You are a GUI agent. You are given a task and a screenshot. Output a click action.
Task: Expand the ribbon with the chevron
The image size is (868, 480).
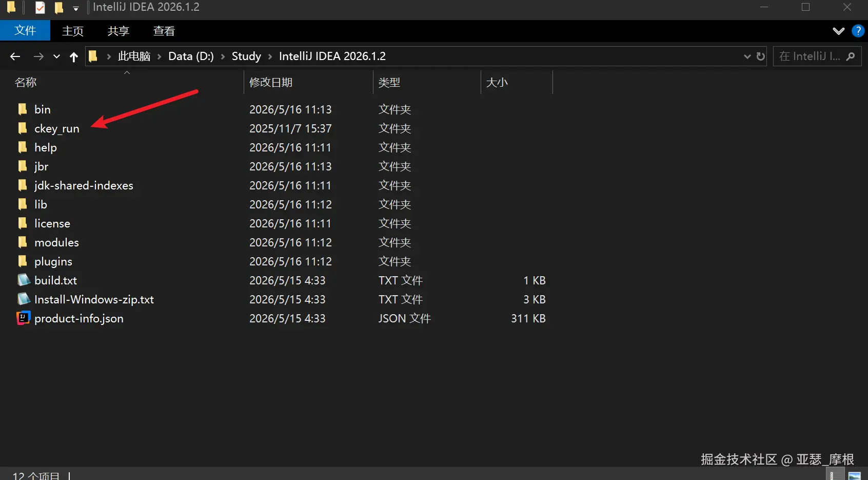[839, 31]
